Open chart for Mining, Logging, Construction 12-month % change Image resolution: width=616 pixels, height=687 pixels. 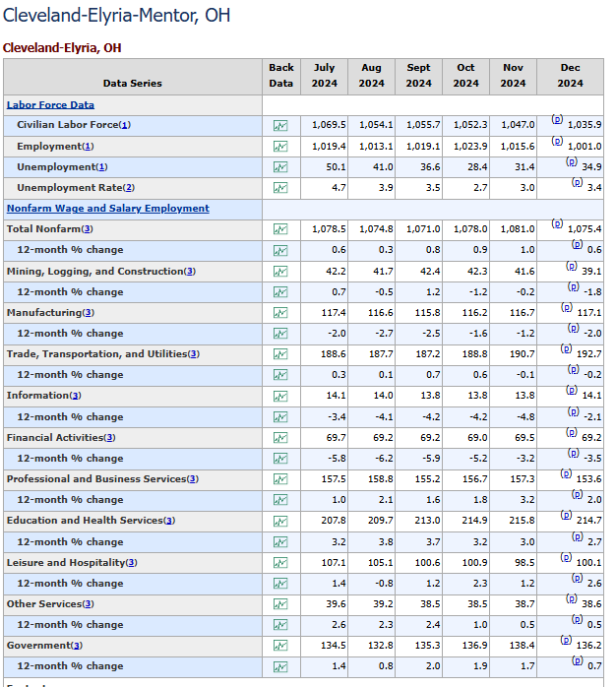(280, 291)
